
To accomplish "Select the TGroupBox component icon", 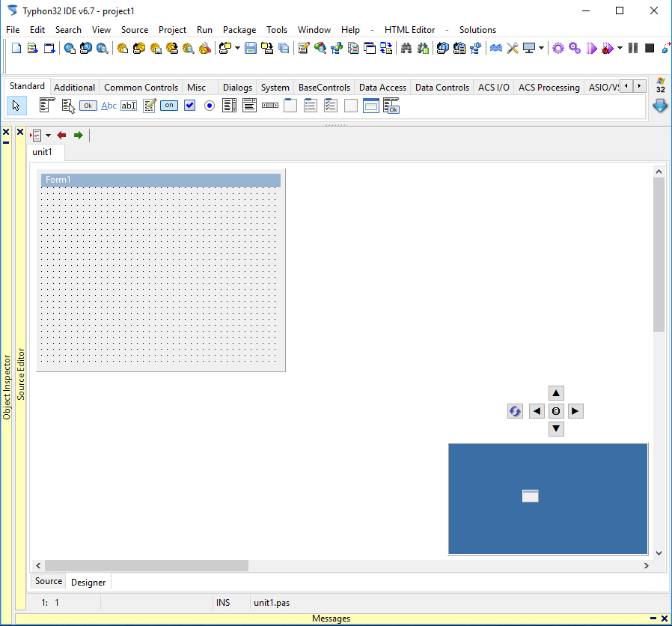I will pyautogui.click(x=290, y=106).
